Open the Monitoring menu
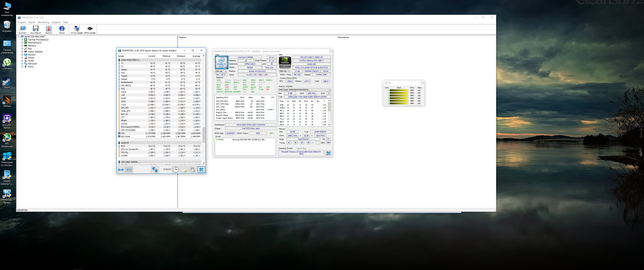 point(43,22)
